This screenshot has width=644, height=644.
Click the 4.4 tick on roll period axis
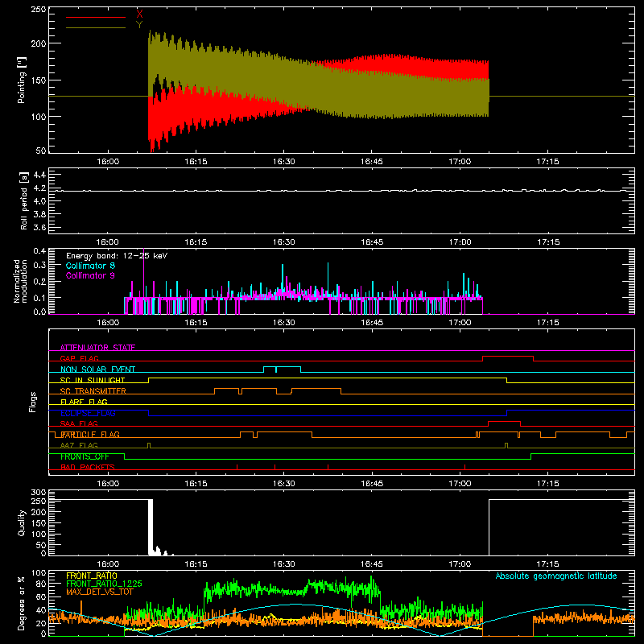point(39,175)
